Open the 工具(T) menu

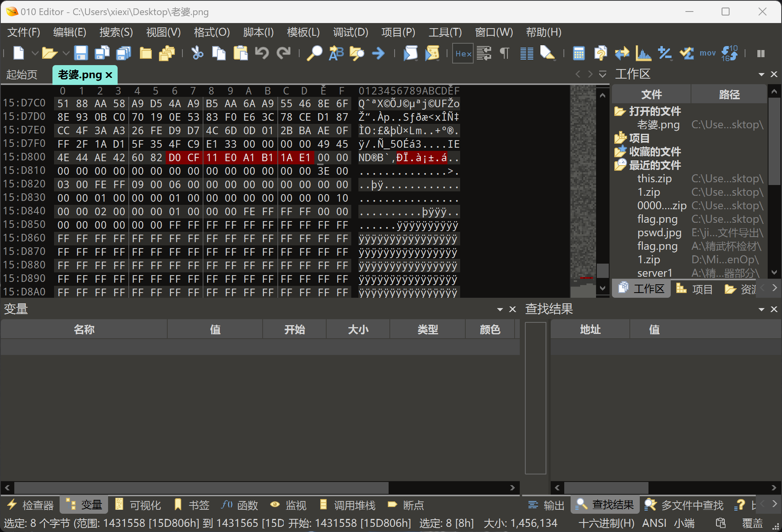(x=445, y=32)
